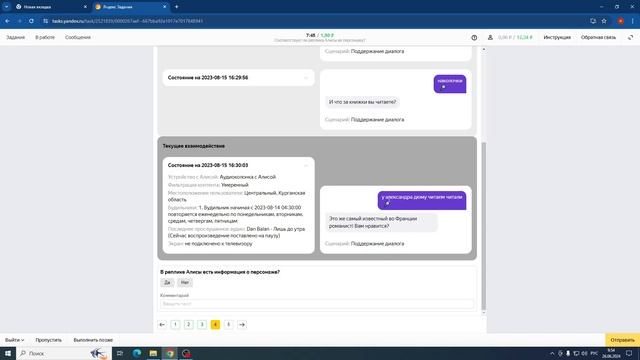Screen dimensions: 640x360
Task: Click the install app icon in address bar
Action: pos(593,21)
